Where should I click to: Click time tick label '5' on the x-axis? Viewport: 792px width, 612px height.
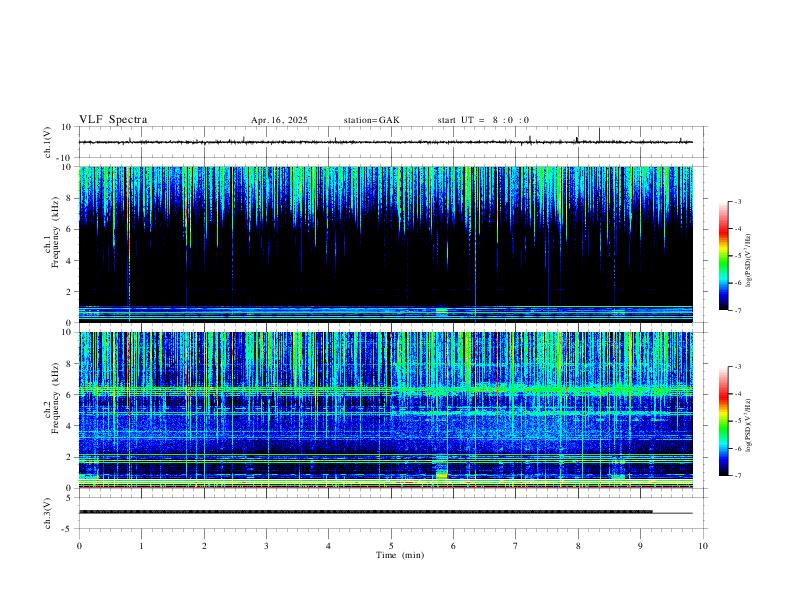click(x=391, y=546)
